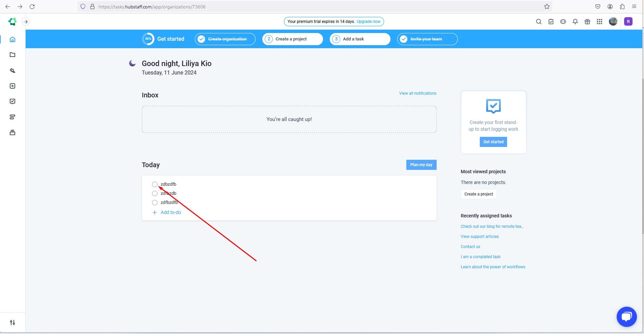
Task: Click the timer panel icon in header
Action: (563, 22)
